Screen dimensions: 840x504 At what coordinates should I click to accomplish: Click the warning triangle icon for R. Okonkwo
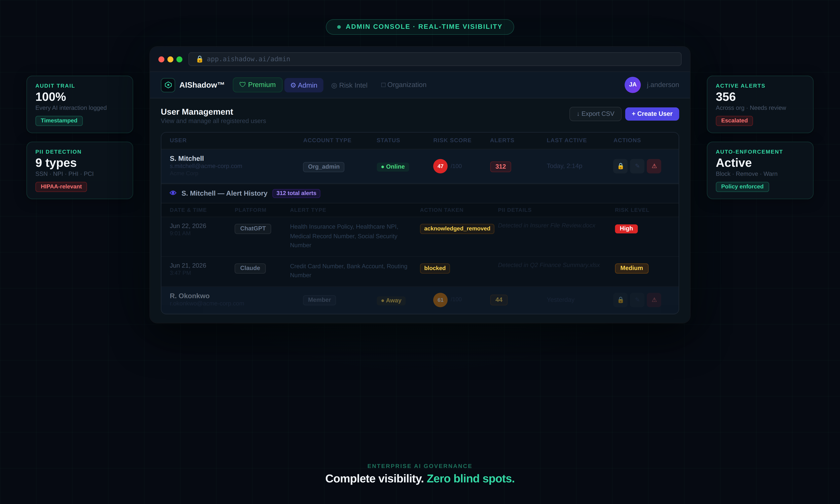(654, 300)
